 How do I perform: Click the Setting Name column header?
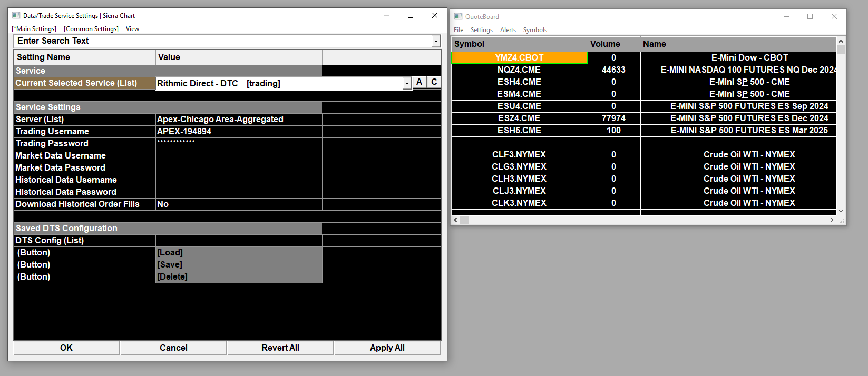84,57
